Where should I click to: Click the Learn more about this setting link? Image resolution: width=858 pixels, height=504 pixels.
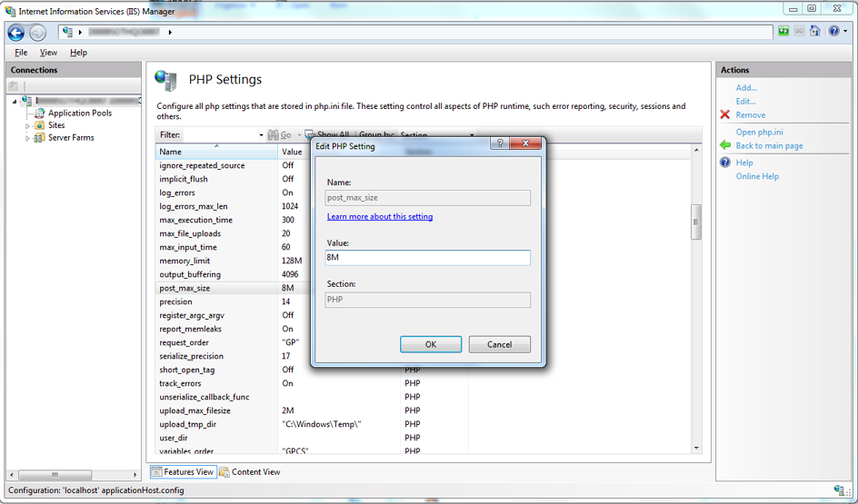coord(380,216)
